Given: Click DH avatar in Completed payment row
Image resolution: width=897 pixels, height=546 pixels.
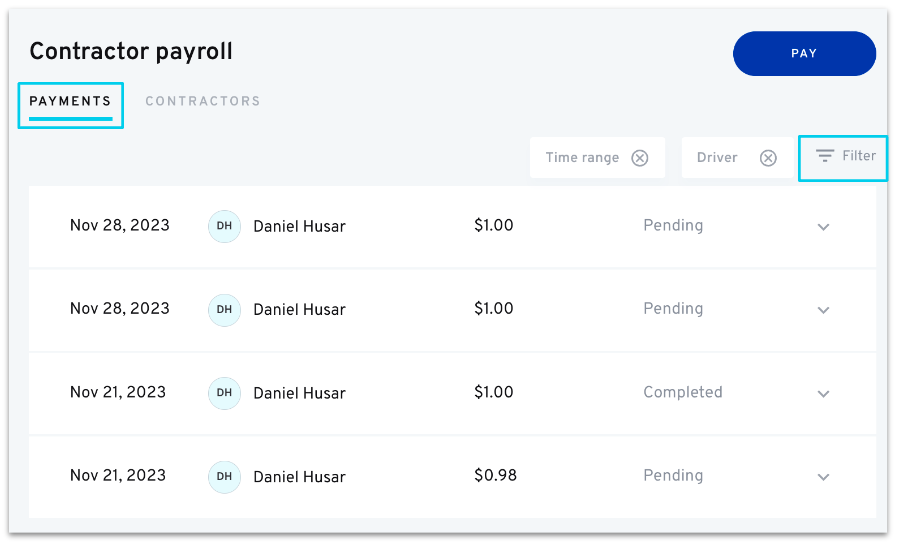Looking at the screenshot, I should (224, 393).
